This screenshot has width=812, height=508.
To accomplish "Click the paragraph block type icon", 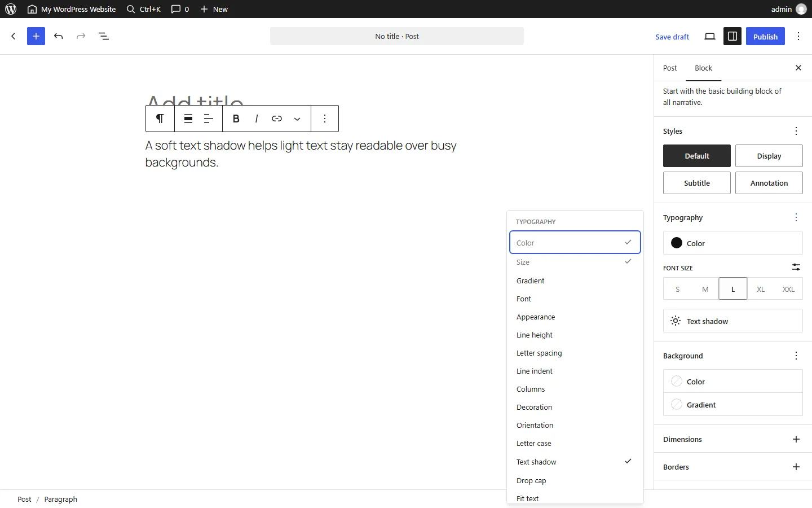I will (x=160, y=119).
